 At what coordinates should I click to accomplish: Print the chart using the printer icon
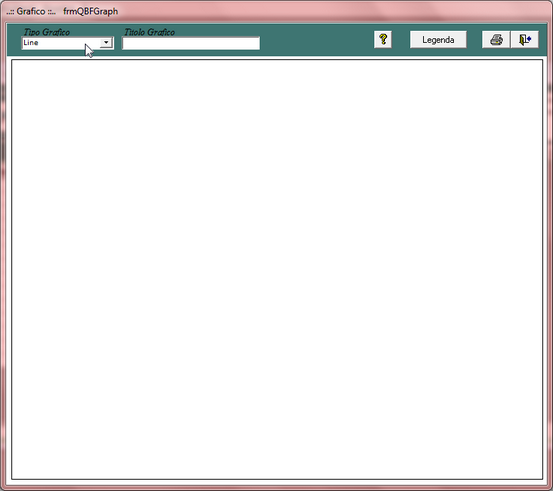point(496,40)
